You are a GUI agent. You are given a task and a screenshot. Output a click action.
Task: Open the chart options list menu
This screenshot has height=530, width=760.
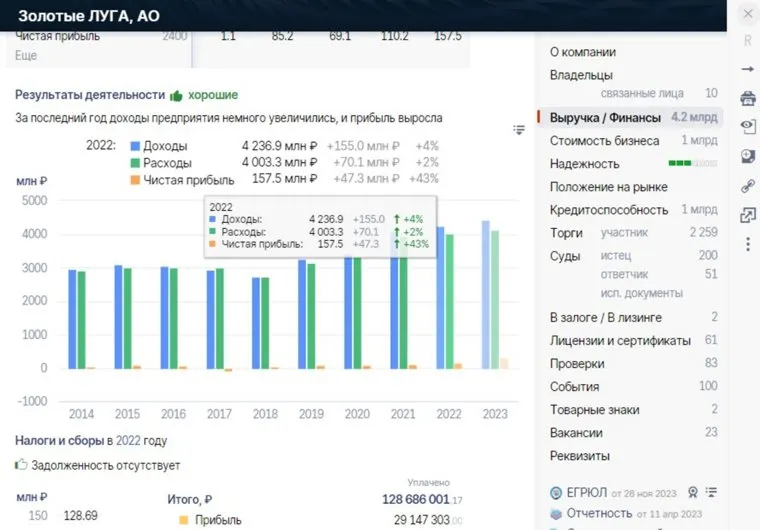pos(519,129)
